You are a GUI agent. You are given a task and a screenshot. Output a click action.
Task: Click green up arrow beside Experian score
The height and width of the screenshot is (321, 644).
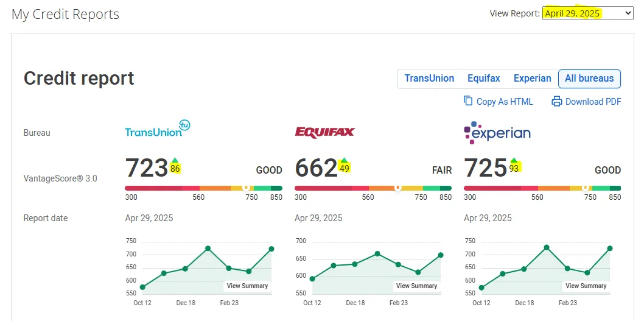tap(514, 160)
